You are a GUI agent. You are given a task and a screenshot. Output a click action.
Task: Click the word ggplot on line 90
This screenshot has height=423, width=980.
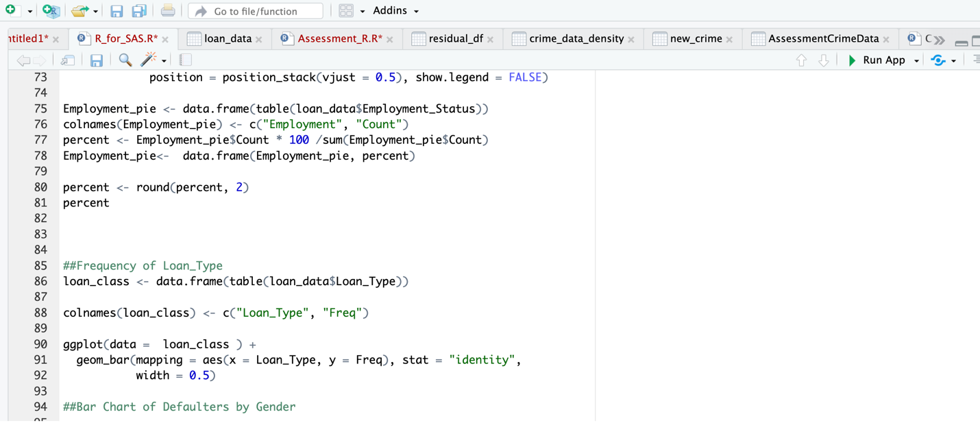point(83,344)
